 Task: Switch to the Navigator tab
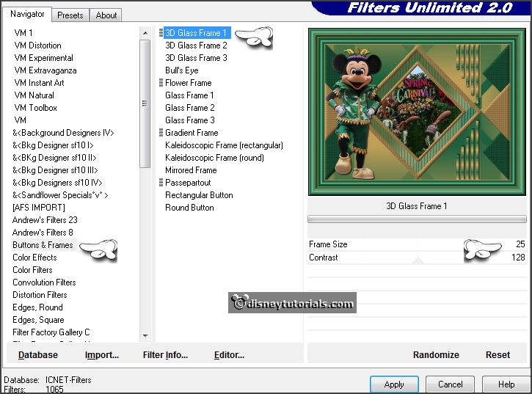tap(27, 14)
